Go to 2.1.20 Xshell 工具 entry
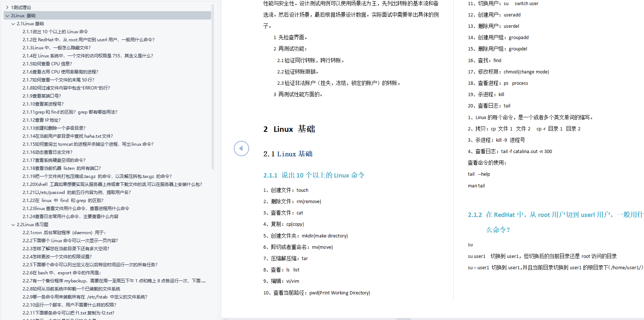Image resolution: width=644 pixels, height=320 pixels. click(x=113, y=184)
